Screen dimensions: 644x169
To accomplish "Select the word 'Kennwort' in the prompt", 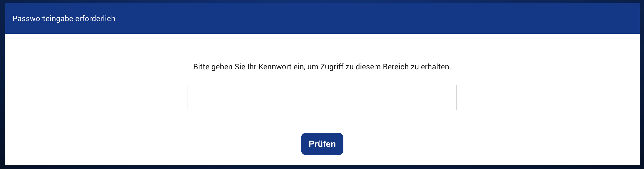I will tap(275, 67).
